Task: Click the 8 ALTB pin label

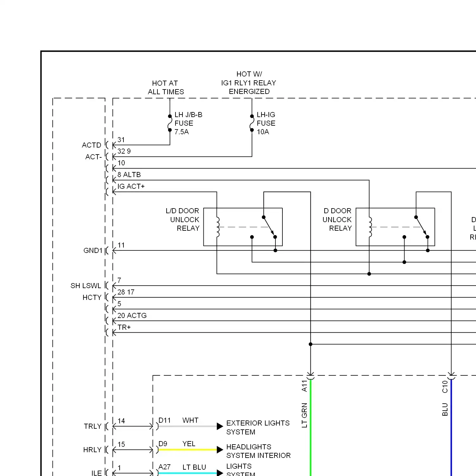Action: [129, 175]
